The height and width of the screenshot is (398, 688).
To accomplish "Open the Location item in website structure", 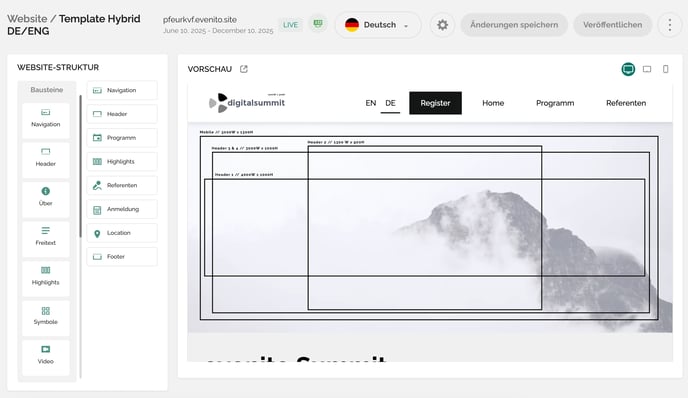I will [122, 233].
